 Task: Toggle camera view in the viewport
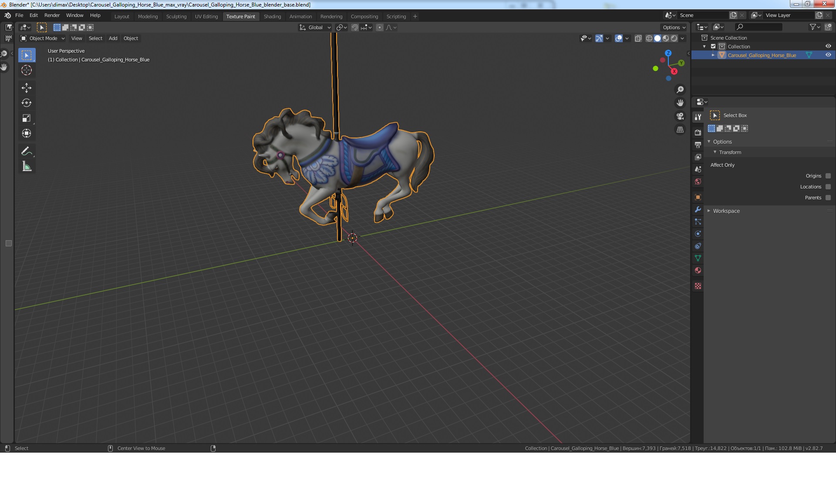(x=680, y=116)
